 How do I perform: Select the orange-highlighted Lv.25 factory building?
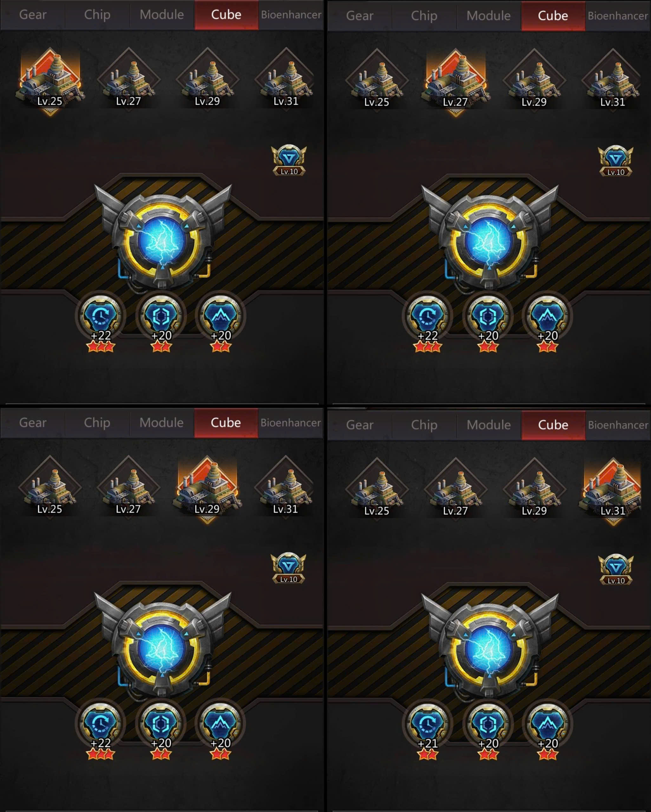click(x=50, y=81)
